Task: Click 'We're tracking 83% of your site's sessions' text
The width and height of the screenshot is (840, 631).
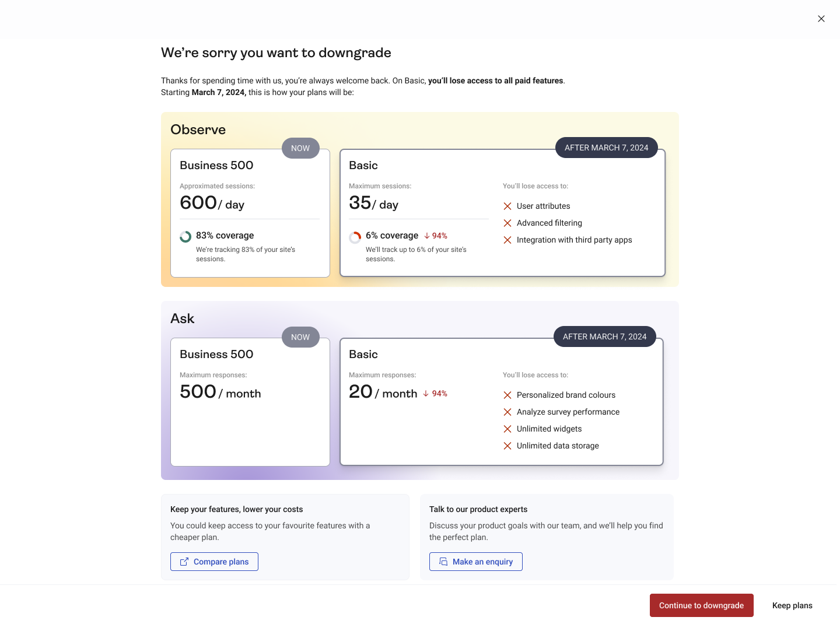Action: click(246, 254)
